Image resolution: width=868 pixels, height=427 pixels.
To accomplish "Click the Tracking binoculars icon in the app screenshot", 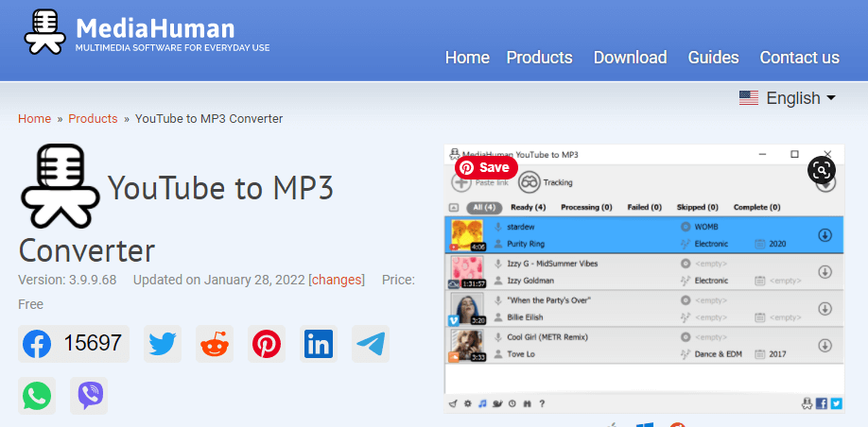I will pyautogui.click(x=529, y=182).
